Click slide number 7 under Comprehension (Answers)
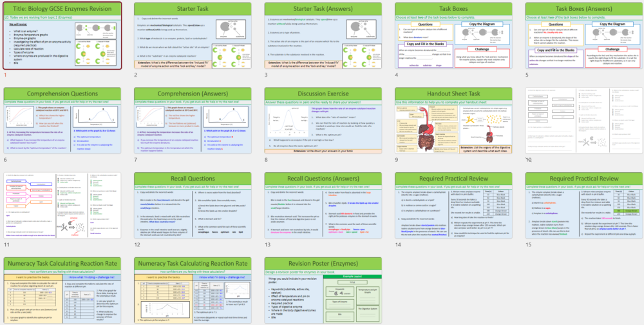644x325 pixels. pyautogui.click(x=136, y=160)
